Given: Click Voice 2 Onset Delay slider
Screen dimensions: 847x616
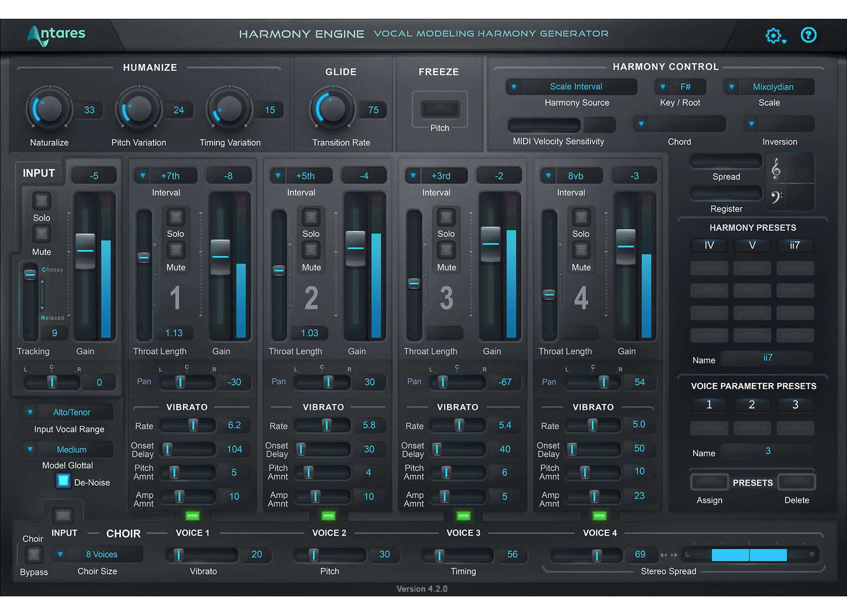Looking at the screenshot, I should tap(323, 449).
